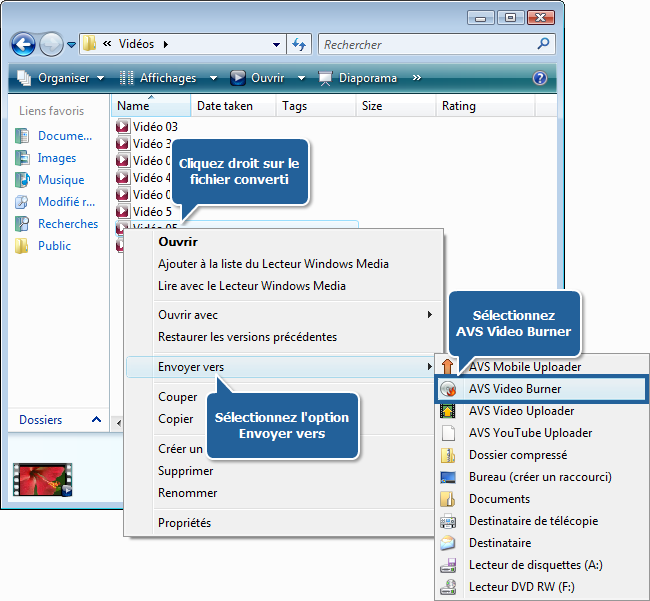Choose Supprimer in the context menu
Viewport: 650px width, 601px height.
[x=185, y=471]
